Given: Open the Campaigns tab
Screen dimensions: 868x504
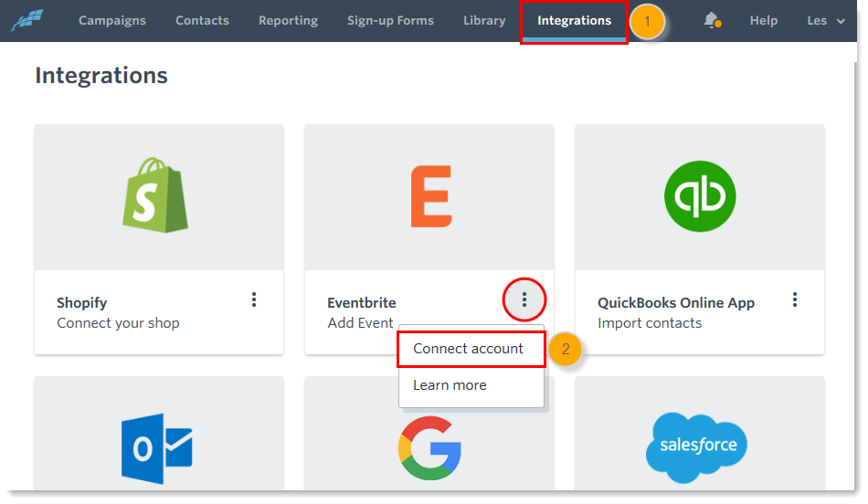Looking at the screenshot, I should (x=112, y=20).
